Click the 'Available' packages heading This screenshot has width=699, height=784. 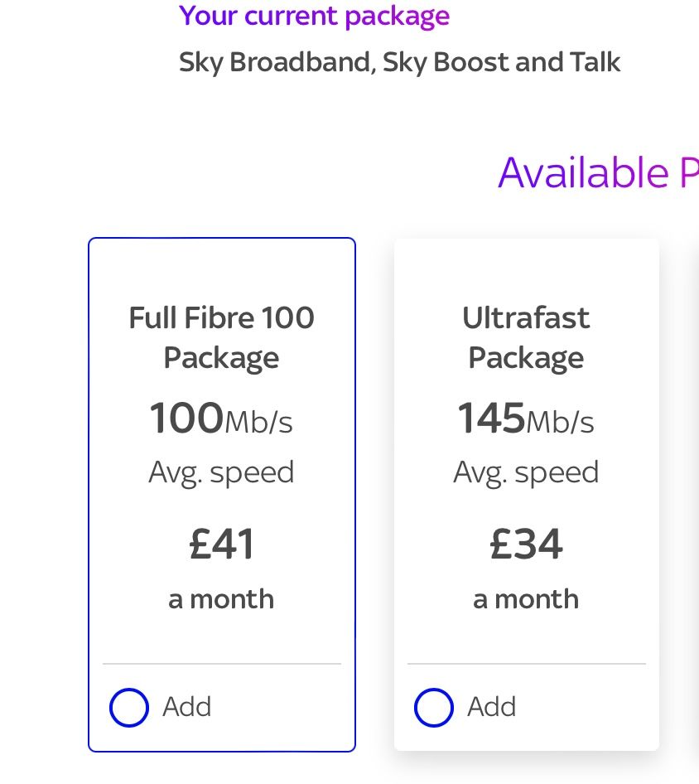(x=596, y=172)
